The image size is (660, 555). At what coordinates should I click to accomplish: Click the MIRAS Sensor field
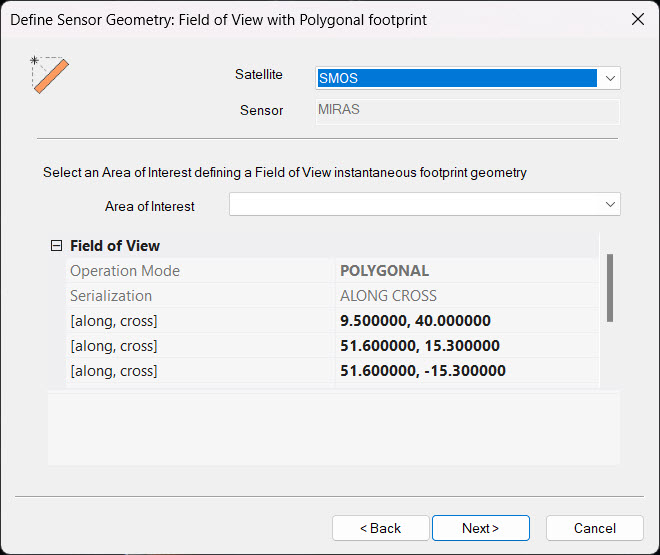[467, 110]
